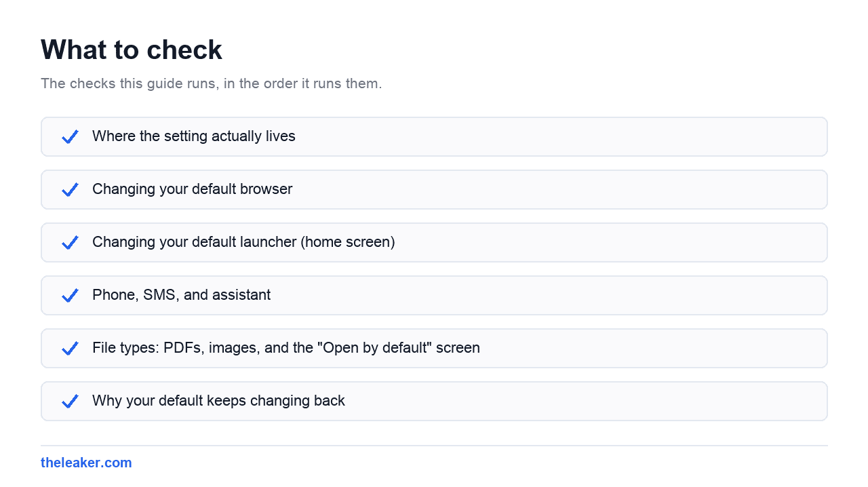Image resolution: width=868 pixels, height=487 pixels.
Task: Click the subtitle about checks this guide runs
Action: point(212,83)
